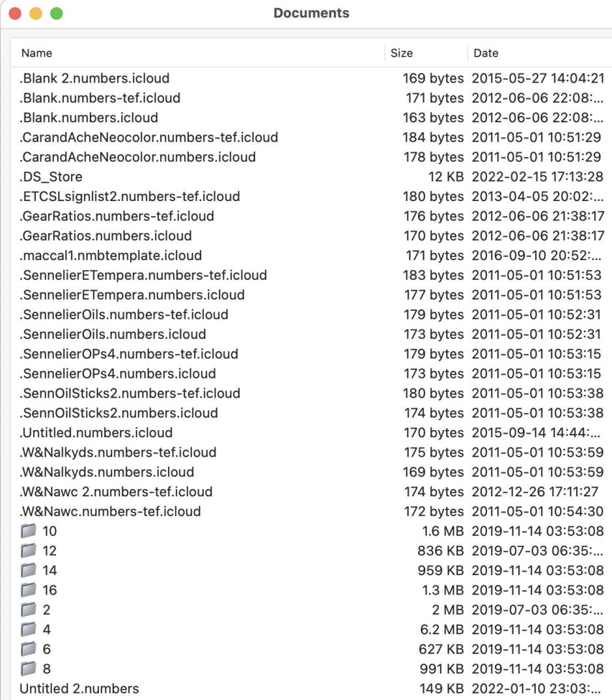Sort files by Size column header
The height and width of the screenshot is (700, 612).
[402, 53]
